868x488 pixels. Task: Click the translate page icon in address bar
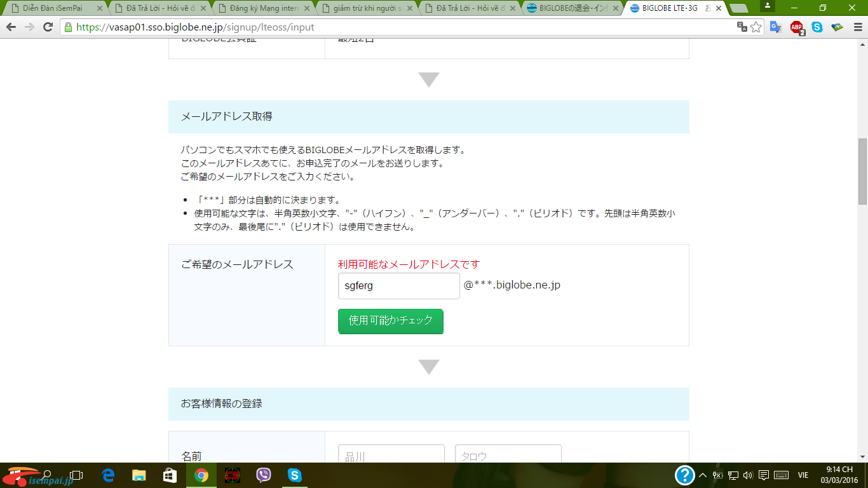click(742, 27)
